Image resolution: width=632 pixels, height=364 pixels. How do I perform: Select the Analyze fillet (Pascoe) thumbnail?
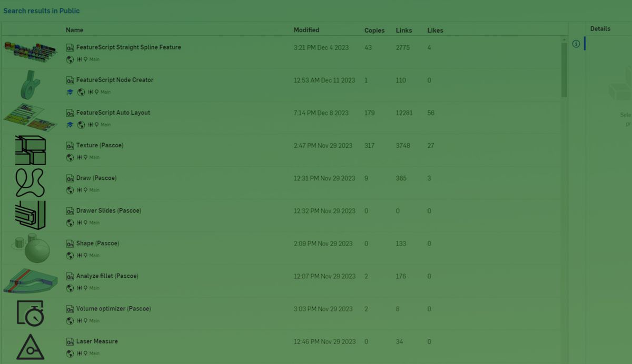pyautogui.click(x=31, y=281)
